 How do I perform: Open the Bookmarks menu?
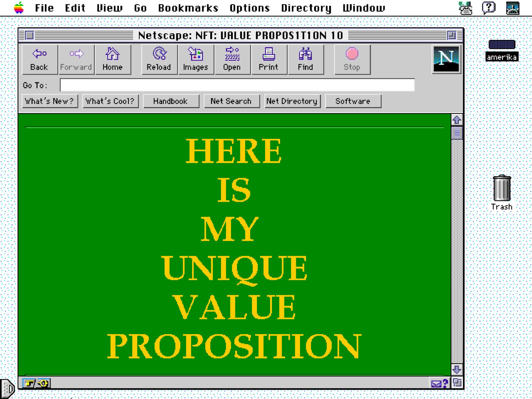click(188, 8)
